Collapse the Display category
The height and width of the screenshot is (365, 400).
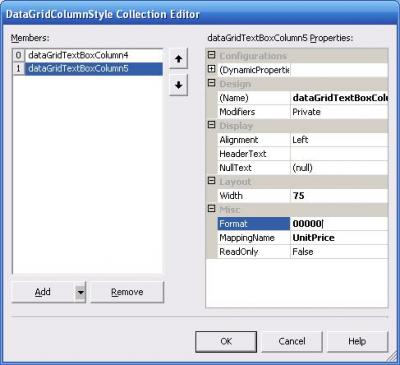coord(211,125)
